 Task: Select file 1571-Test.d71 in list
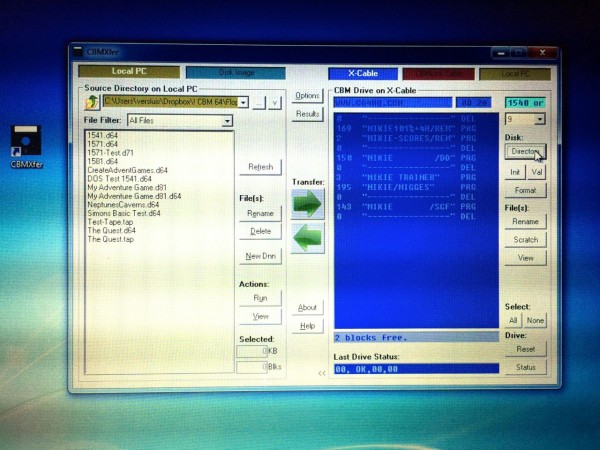[x=111, y=153]
